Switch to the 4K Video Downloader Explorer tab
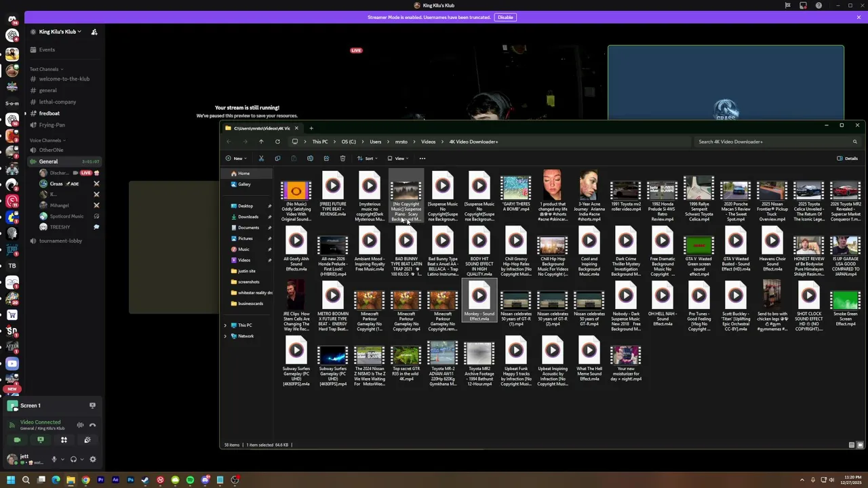 (262, 128)
